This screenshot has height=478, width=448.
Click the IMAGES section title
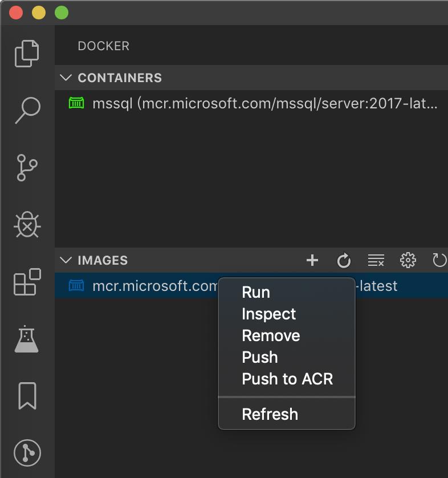coord(103,260)
